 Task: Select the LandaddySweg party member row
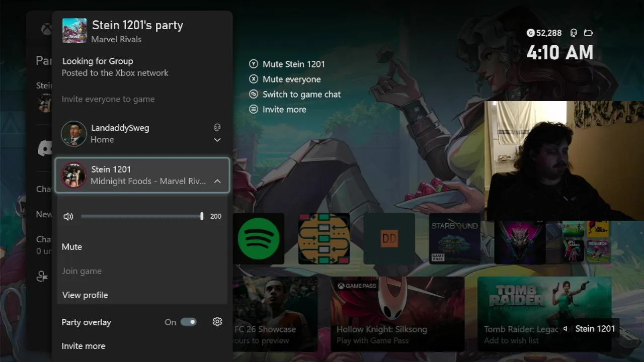[142, 134]
